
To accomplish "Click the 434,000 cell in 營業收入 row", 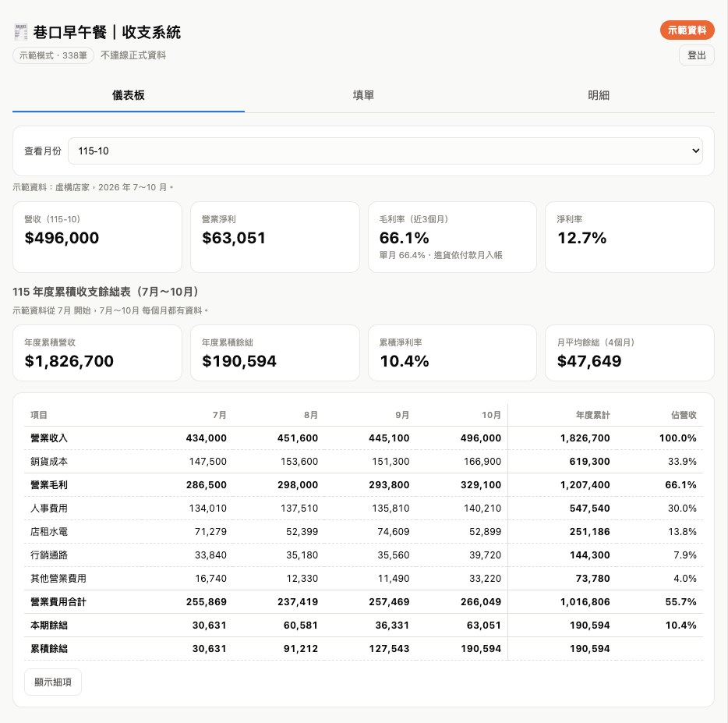I will point(206,438).
